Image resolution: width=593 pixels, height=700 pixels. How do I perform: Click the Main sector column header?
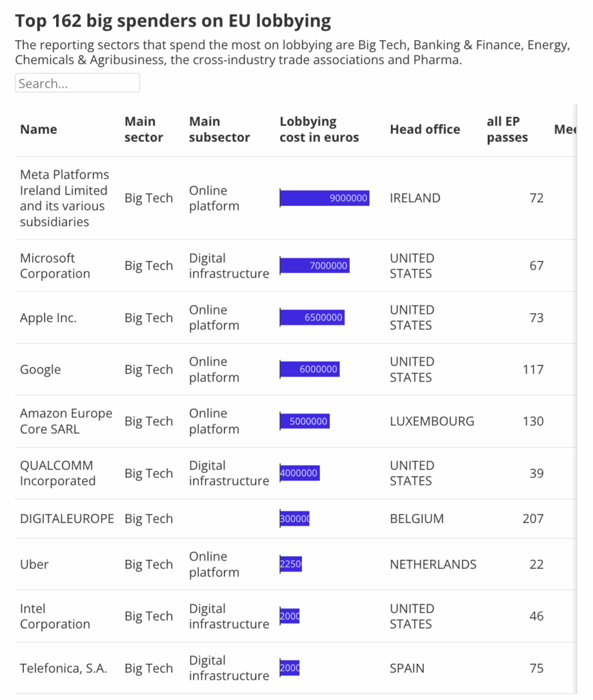pos(143,129)
